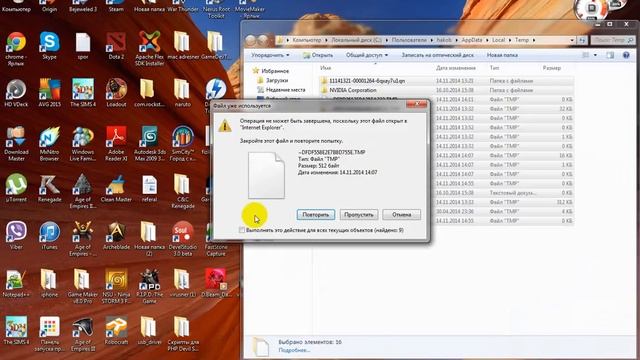Open DevelStudio 3.0 beta icon
This screenshot has height=360, width=640.
pyautogui.click(x=182, y=238)
